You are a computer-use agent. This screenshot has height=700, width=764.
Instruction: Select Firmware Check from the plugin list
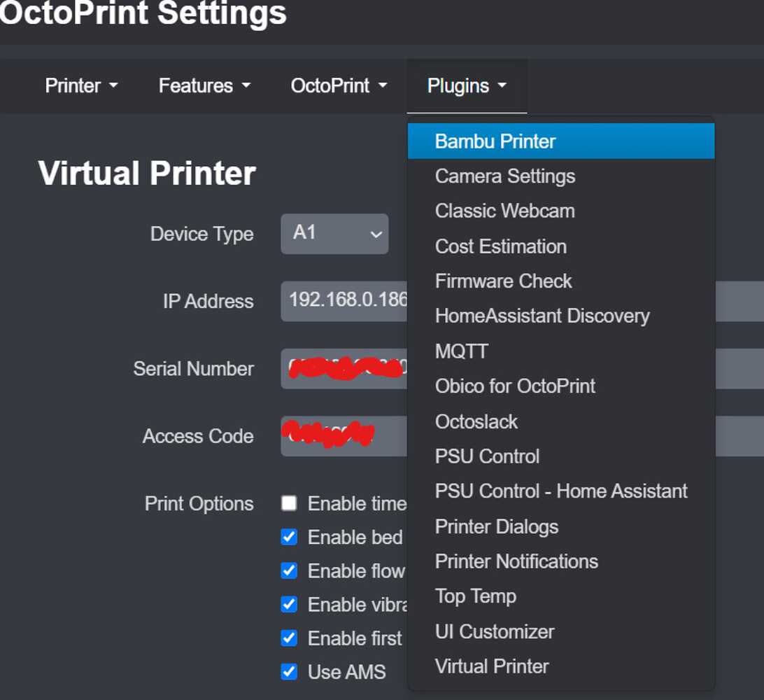pyautogui.click(x=502, y=281)
